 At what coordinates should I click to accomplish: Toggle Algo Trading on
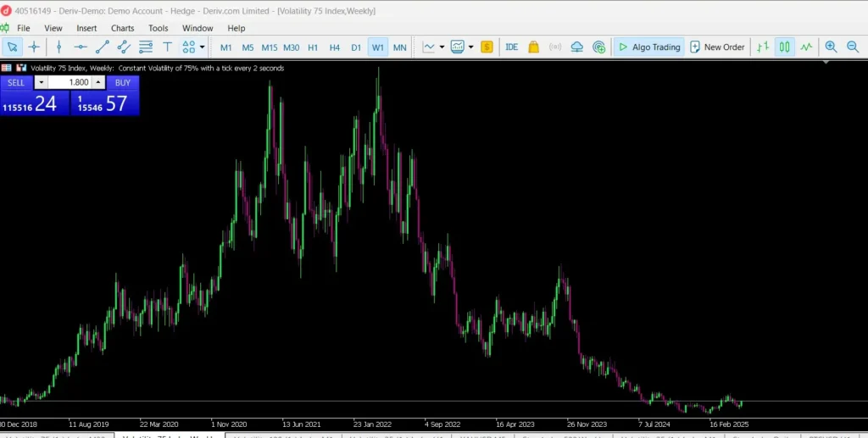pos(648,47)
